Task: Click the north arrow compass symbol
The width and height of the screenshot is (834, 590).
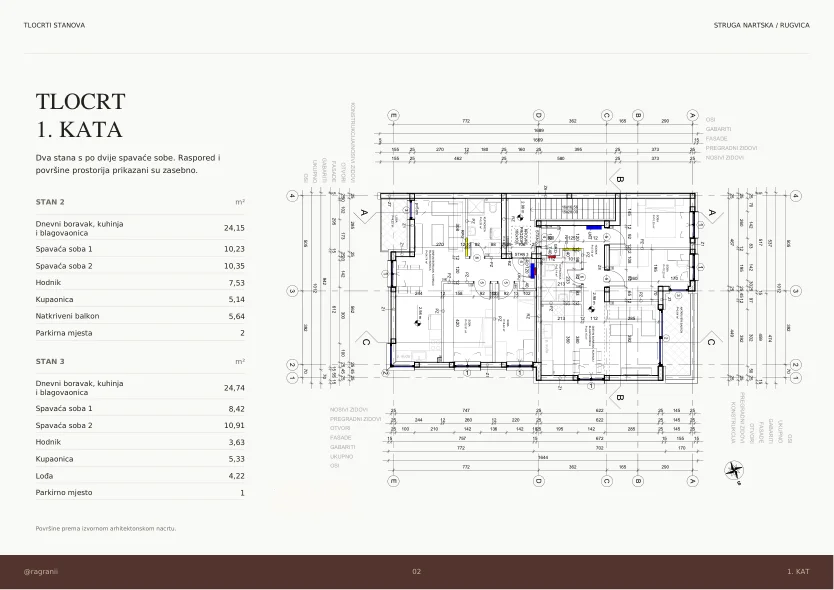Action: (x=734, y=472)
